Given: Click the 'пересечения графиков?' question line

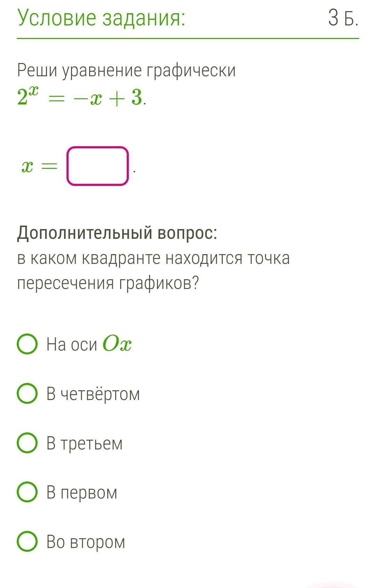Looking at the screenshot, I should [108, 283].
